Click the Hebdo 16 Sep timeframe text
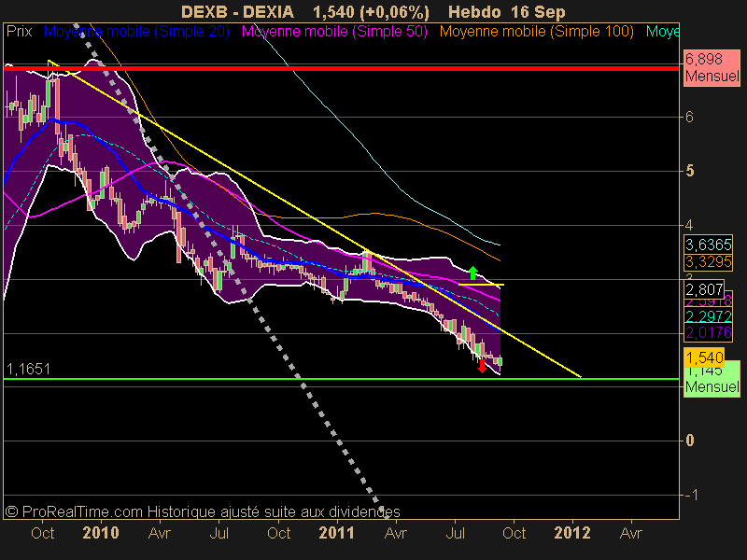 click(x=507, y=11)
